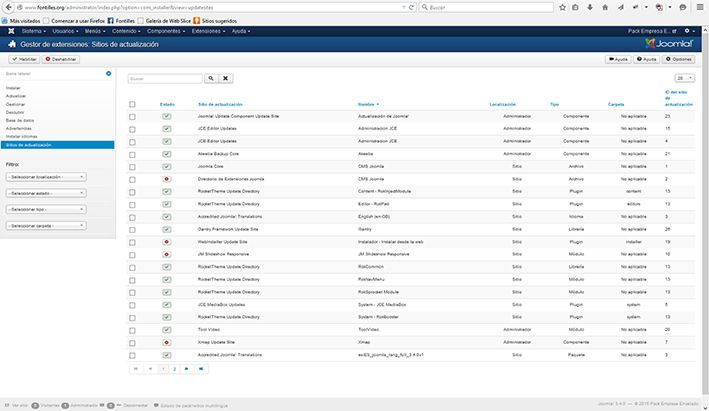Click the browser Buscar search box
709x411 pixels.
487,7
